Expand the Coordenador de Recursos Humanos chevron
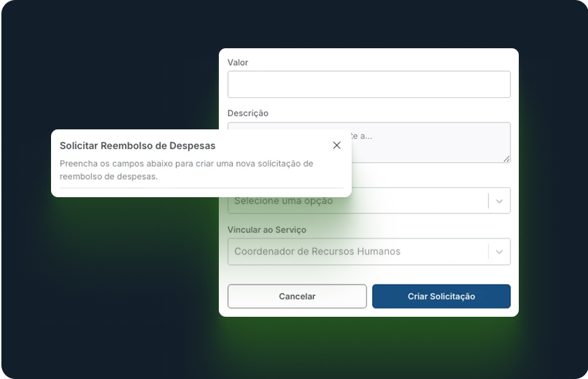 click(499, 252)
